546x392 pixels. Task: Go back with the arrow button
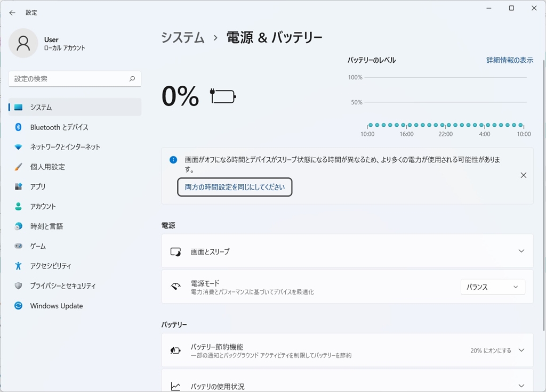(12, 13)
